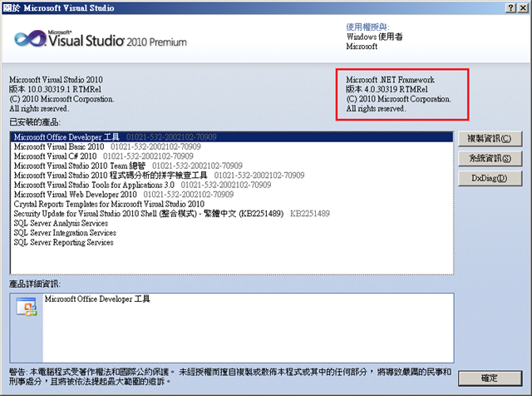Select Crystal Reports Templates row
532x396 pixels.
(232, 204)
